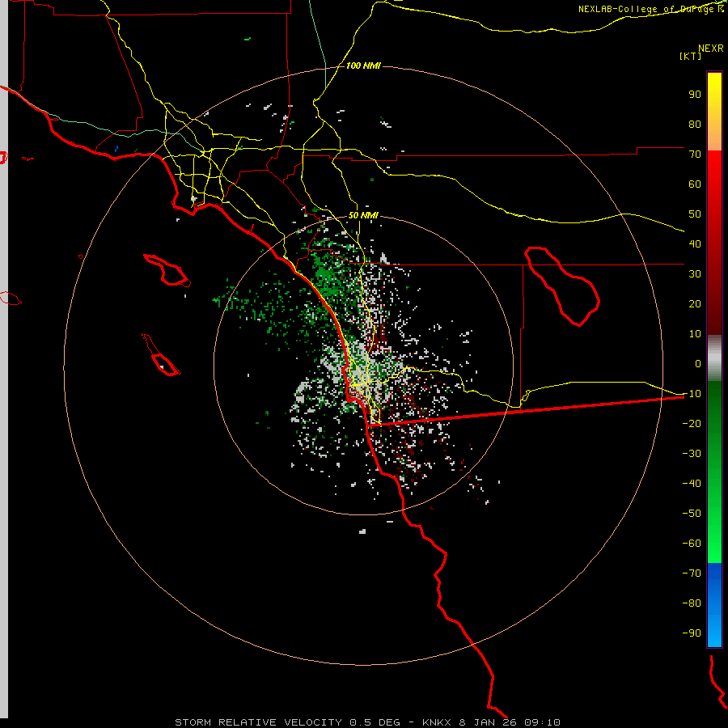Click the 10 value on velocity scale
The width and height of the screenshot is (728, 728).
(x=695, y=334)
